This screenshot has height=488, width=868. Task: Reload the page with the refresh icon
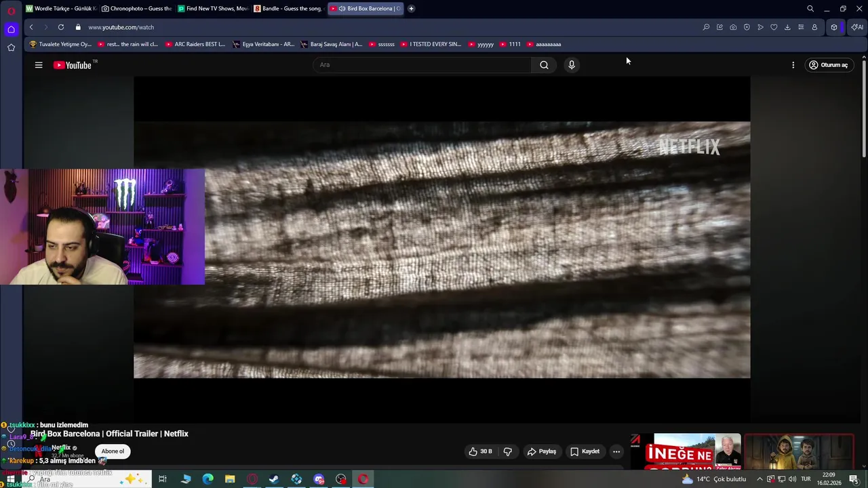pos(61,27)
